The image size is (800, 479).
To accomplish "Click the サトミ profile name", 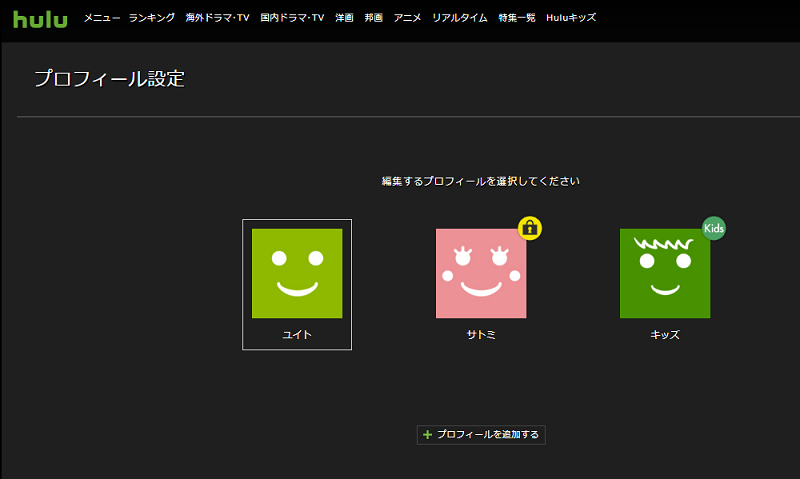I will pyautogui.click(x=481, y=335).
